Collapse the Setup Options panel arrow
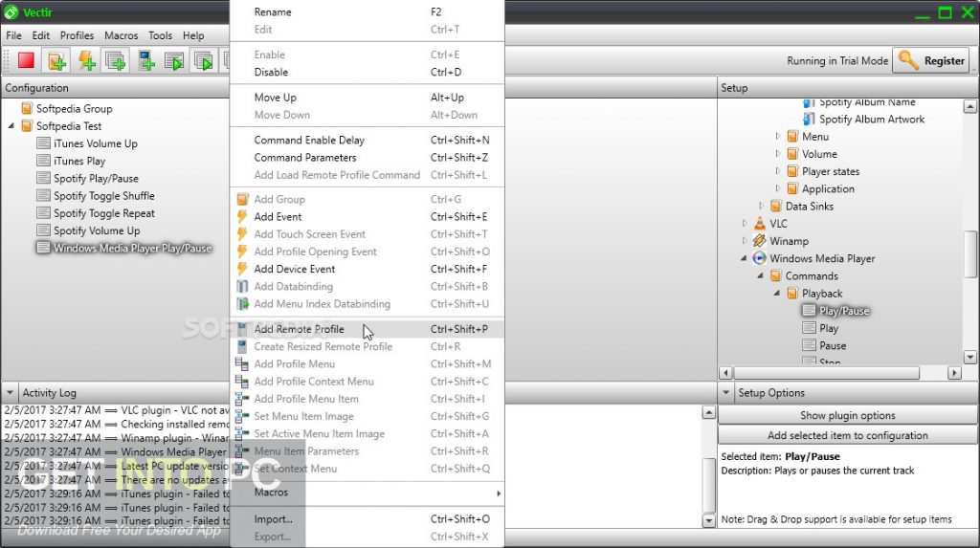Viewport: 980px width, 548px height. pyautogui.click(x=725, y=393)
